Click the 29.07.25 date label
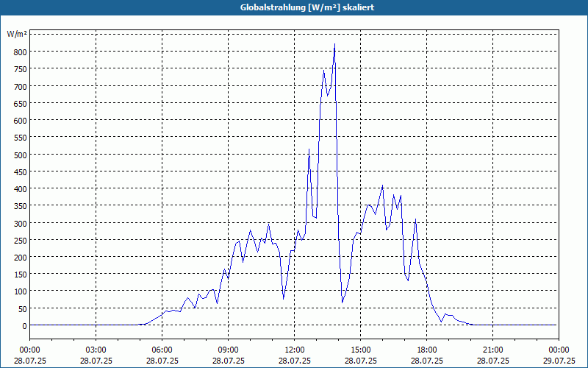Viewport: 588px width, 368px height. (559, 361)
